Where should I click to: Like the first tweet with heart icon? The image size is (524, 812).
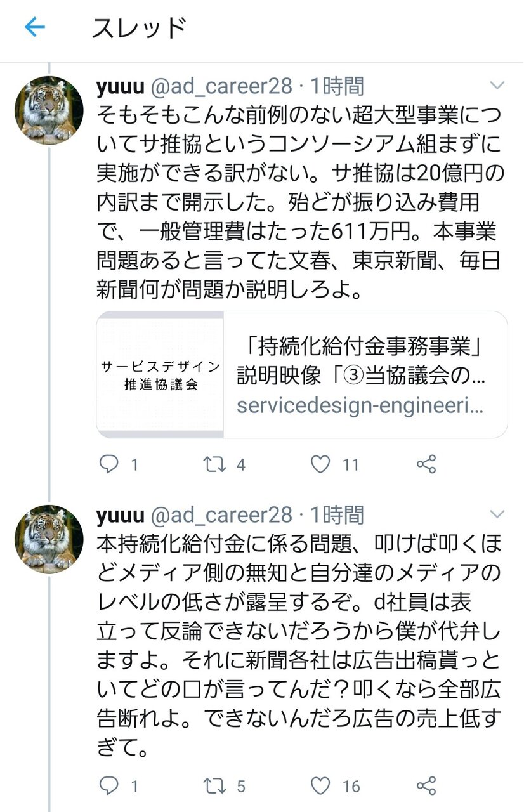pos(320,464)
